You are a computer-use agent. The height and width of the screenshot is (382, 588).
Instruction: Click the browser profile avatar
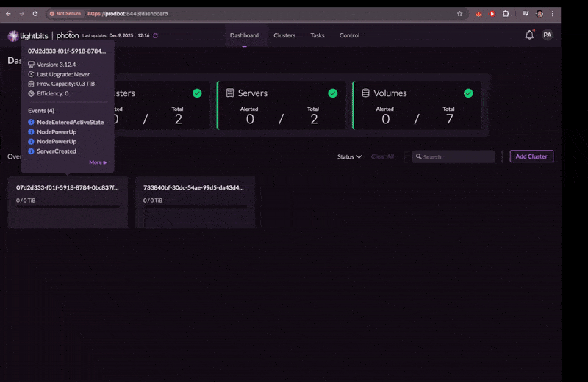pyautogui.click(x=539, y=14)
